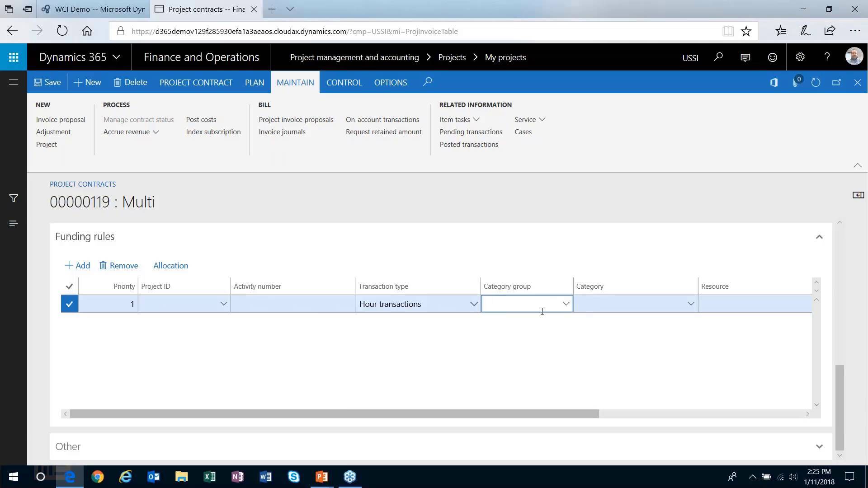Click the Category group input field
The width and height of the screenshot is (868, 488).
[x=524, y=304]
